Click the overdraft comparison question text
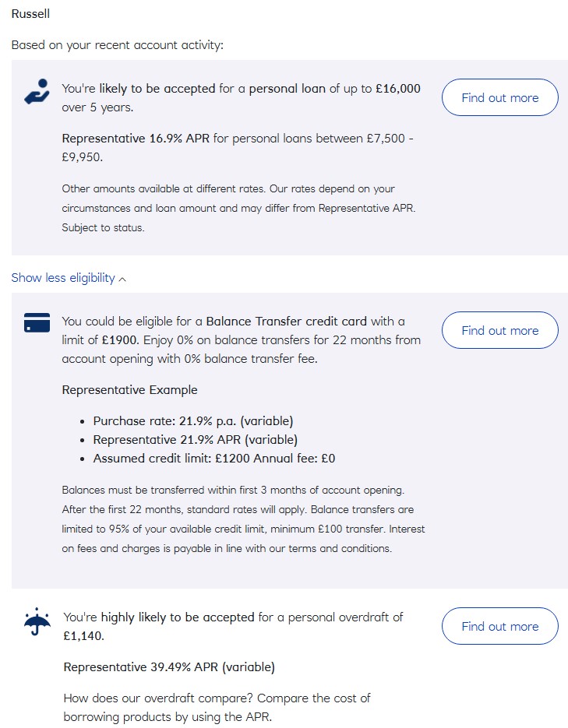Viewport: 568px width, 728px height. pyautogui.click(x=217, y=707)
